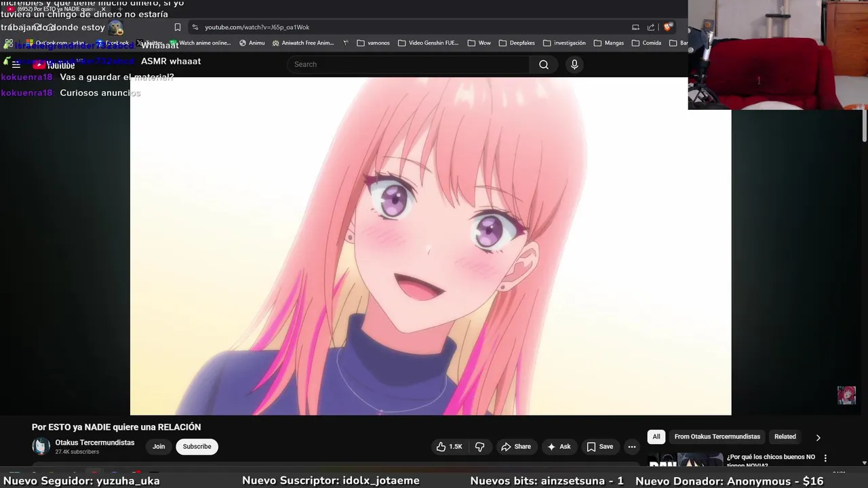Open ¿Por qué los chicos buenos NO video
The width and height of the screenshot is (868, 488).
pyautogui.click(x=770, y=460)
